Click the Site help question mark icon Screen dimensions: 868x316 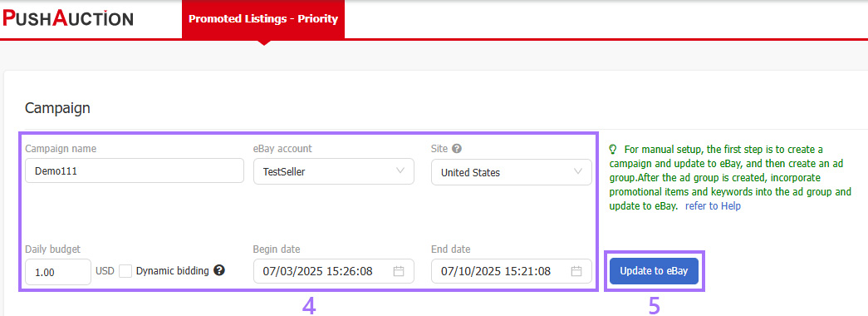[x=457, y=149]
